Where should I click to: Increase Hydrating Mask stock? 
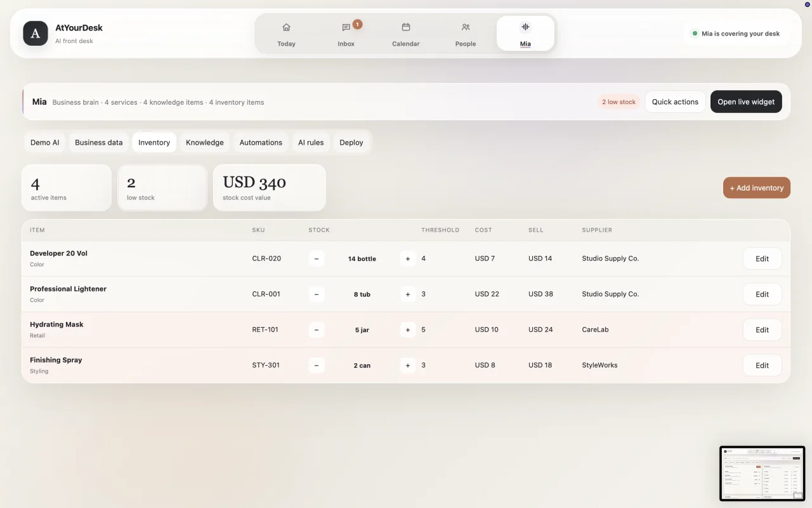point(408,330)
